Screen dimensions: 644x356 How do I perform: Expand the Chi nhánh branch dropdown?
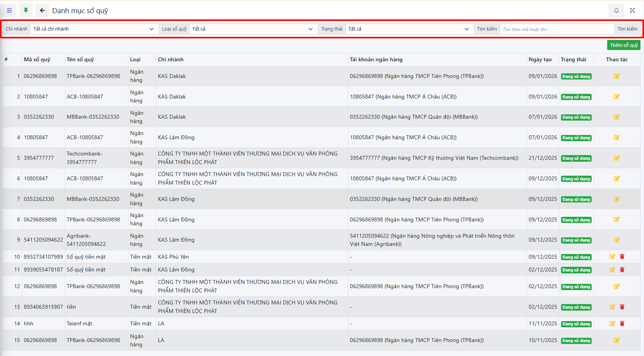pyautogui.click(x=93, y=29)
